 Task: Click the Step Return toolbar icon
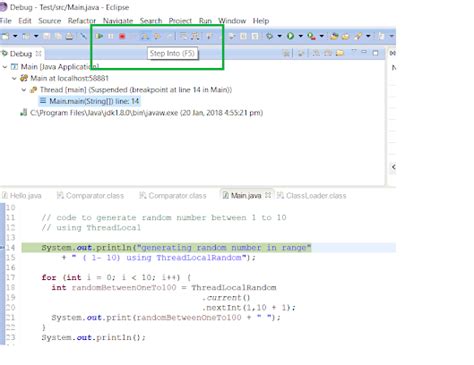point(169,36)
